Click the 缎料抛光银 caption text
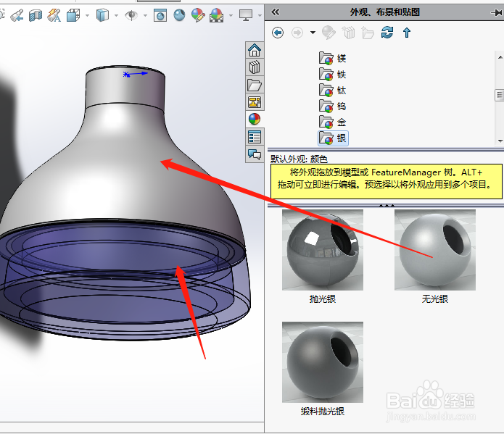The height and width of the screenshot is (434, 504). [323, 412]
